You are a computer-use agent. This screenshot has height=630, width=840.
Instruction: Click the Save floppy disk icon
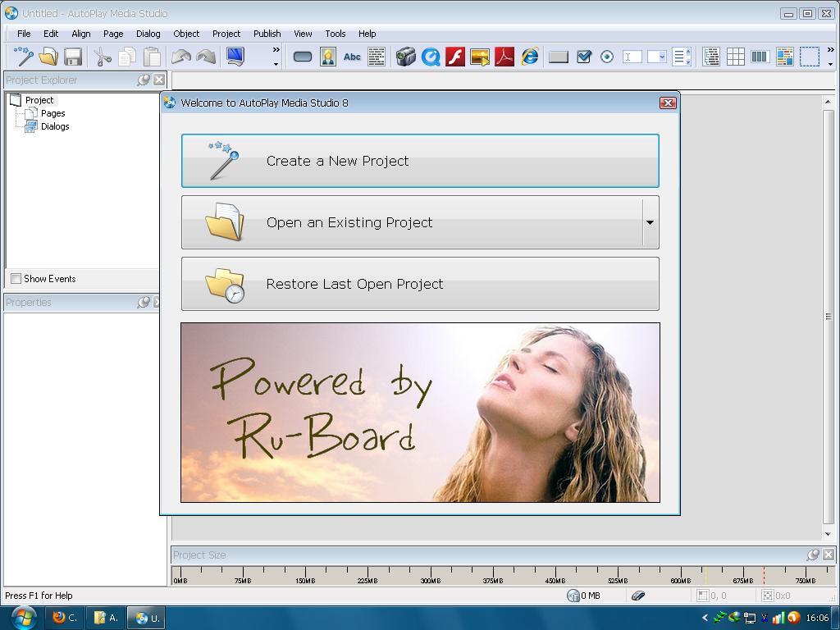(x=73, y=57)
